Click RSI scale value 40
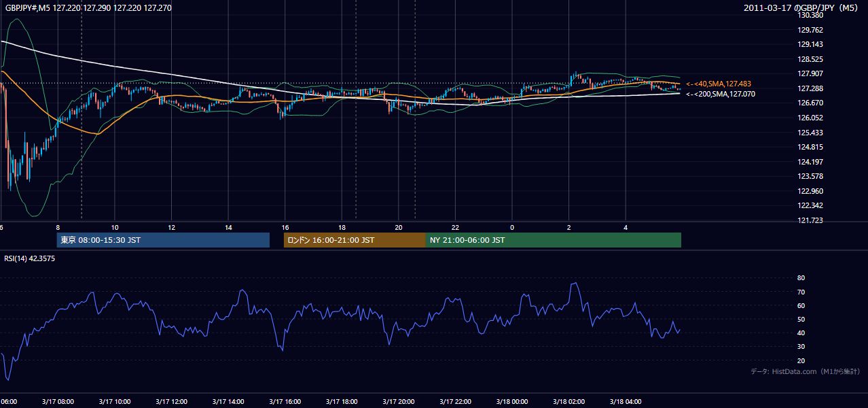868x408 pixels. pyautogui.click(x=801, y=333)
